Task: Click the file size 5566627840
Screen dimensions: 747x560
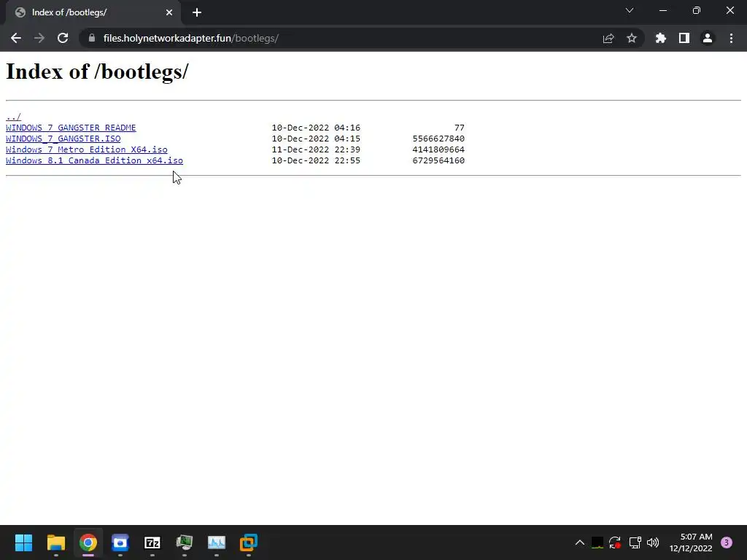Action: [438, 139]
